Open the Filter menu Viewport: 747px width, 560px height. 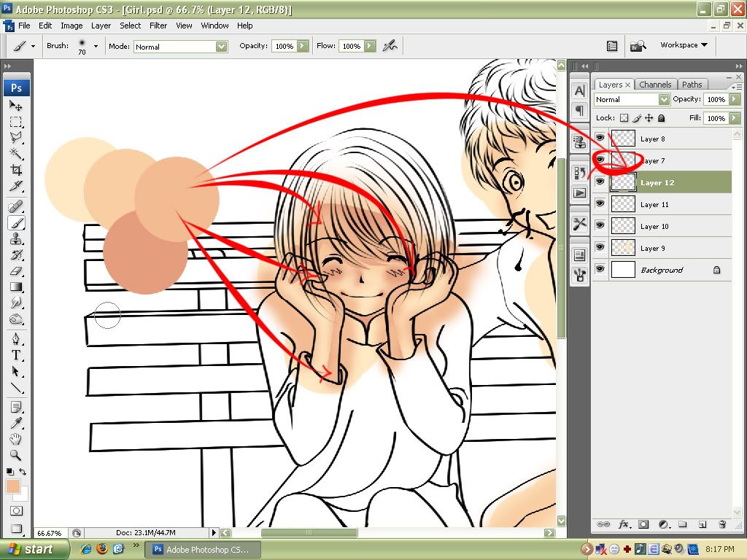(x=158, y=26)
